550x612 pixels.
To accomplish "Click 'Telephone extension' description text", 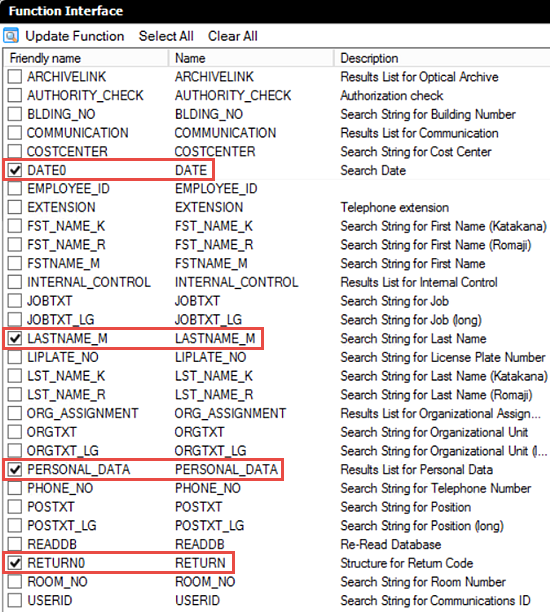I will point(395,207).
